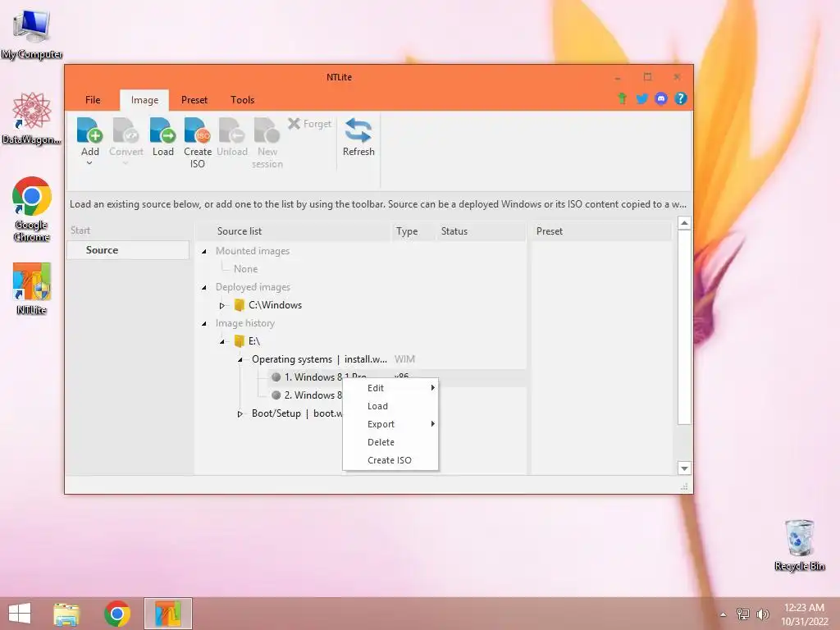This screenshot has height=630, width=840.
Task: Click the network tray icon
Action: 743,614
